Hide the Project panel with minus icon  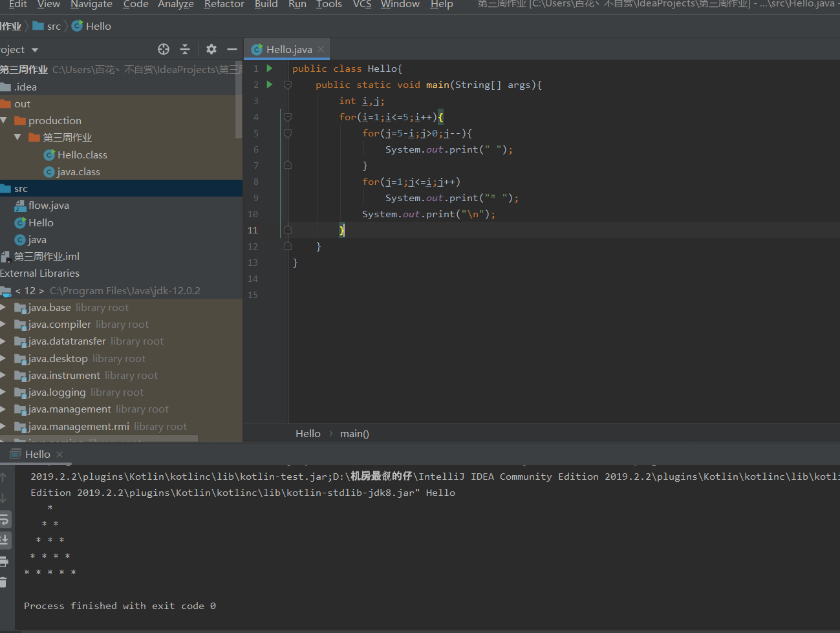[232, 49]
